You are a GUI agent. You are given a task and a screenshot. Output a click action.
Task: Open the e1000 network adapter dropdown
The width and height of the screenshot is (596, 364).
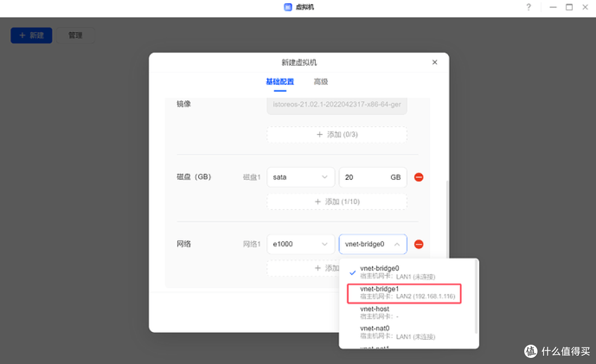click(x=301, y=244)
